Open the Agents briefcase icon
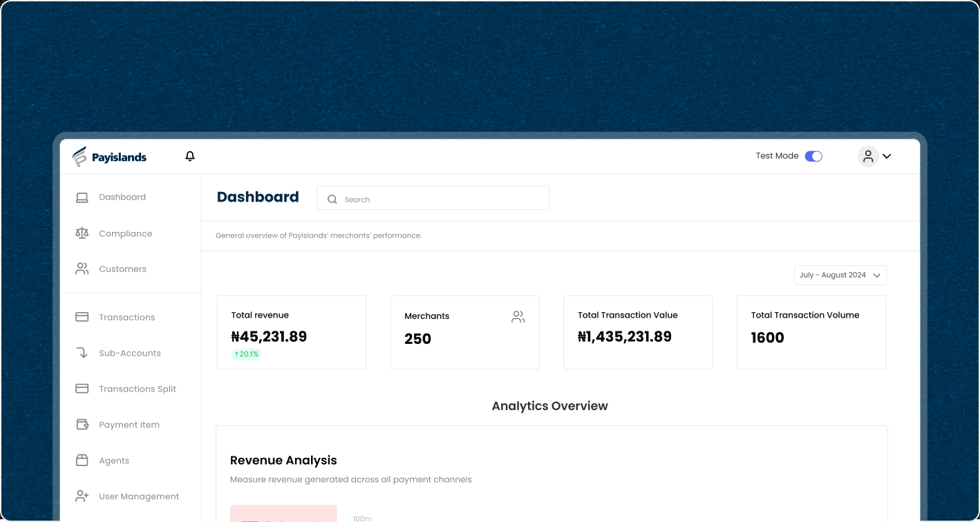The image size is (980, 522). pyautogui.click(x=82, y=461)
